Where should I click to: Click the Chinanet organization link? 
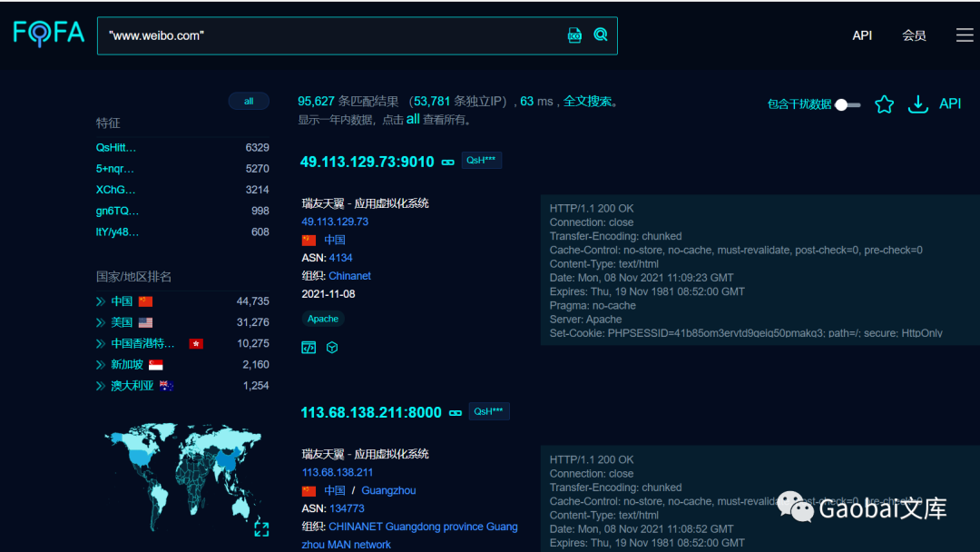(349, 276)
